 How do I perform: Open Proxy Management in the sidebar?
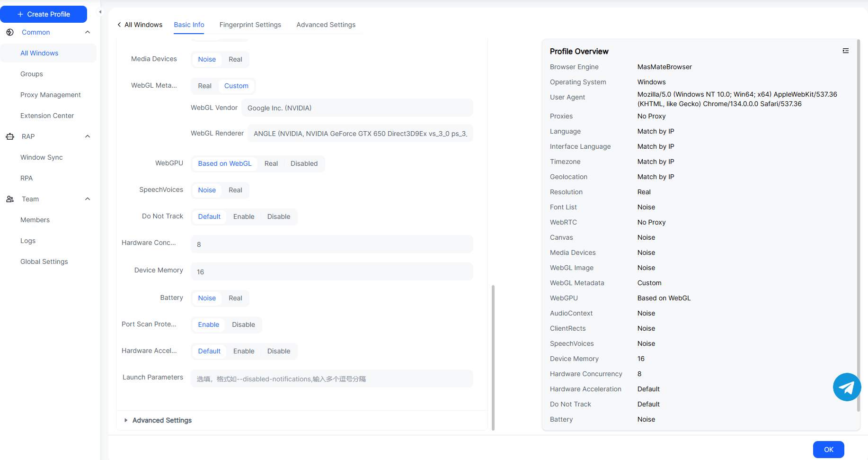[51, 95]
